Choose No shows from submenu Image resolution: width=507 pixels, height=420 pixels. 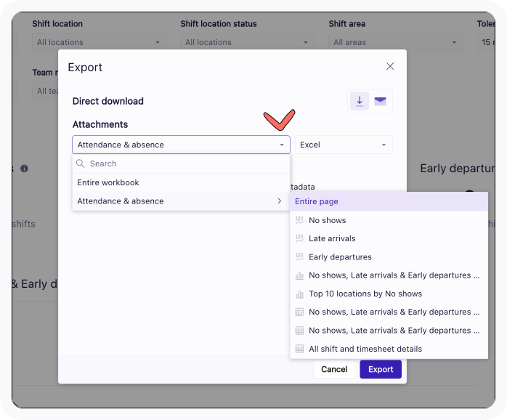389,220
